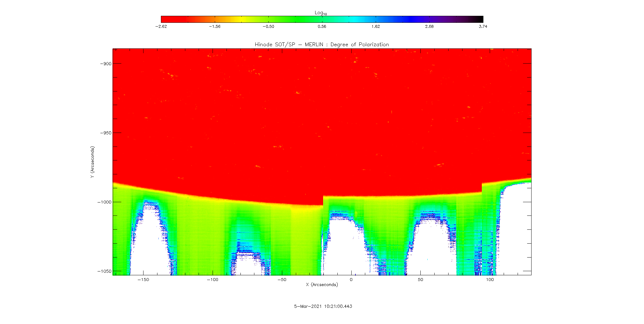Select the "Y (Arcseconds)" axis label
This screenshot has width=644, height=324.
point(92,162)
